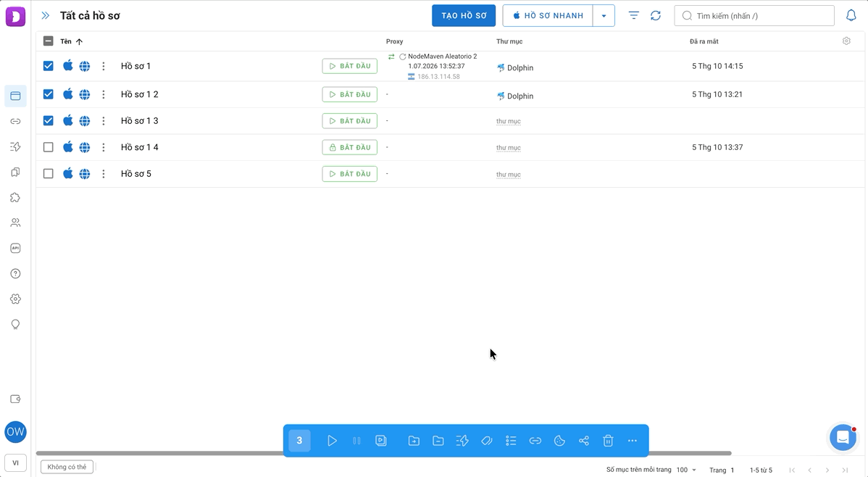The width and height of the screenshot is (868, 477).
Task: Expand the sidebar with double chevron
Action: point(46,15)
